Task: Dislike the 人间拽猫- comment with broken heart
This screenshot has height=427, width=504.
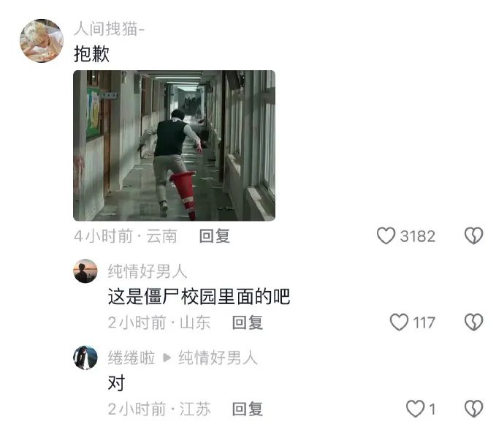Action: coord(474,235)
